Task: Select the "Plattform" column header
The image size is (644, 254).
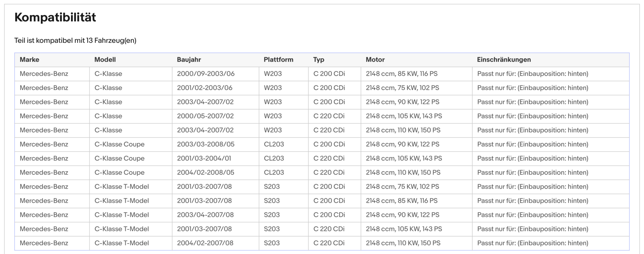Action: (279, 59)
